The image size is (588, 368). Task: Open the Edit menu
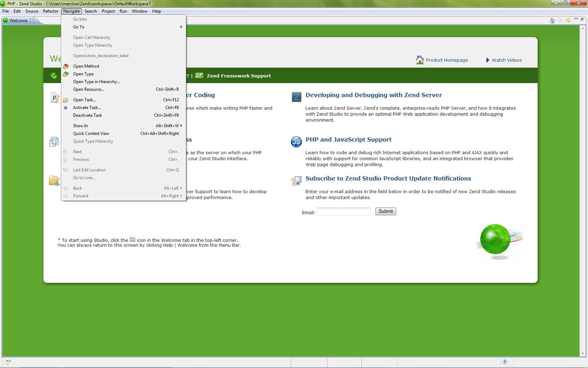coord(17,11)
